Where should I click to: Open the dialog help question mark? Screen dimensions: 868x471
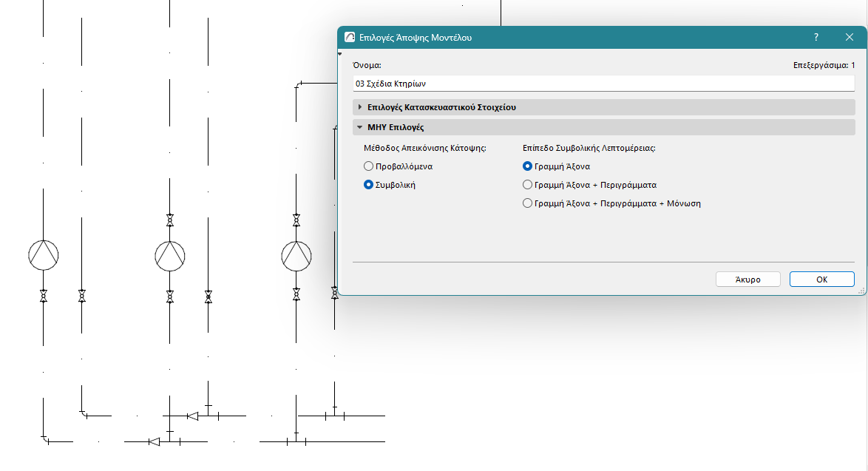click(x=816, y=37)
